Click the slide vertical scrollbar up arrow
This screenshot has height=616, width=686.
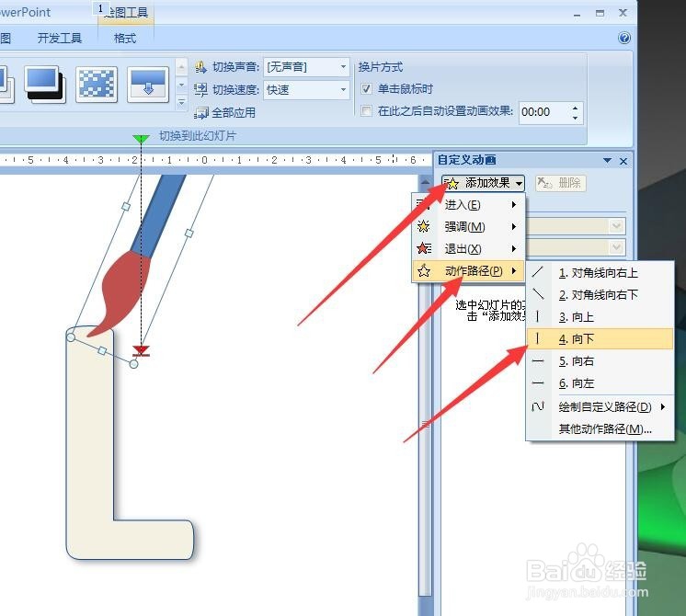425,181
